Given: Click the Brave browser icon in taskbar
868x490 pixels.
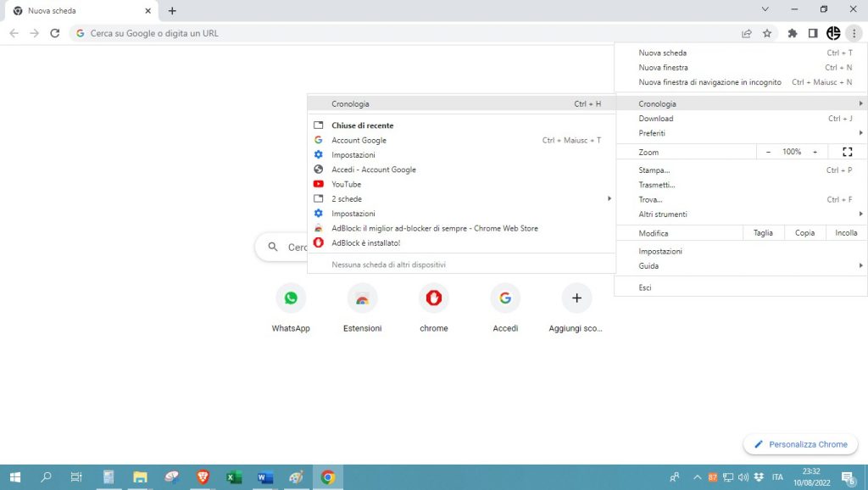Looking at the screenshot, I should 203,477.
